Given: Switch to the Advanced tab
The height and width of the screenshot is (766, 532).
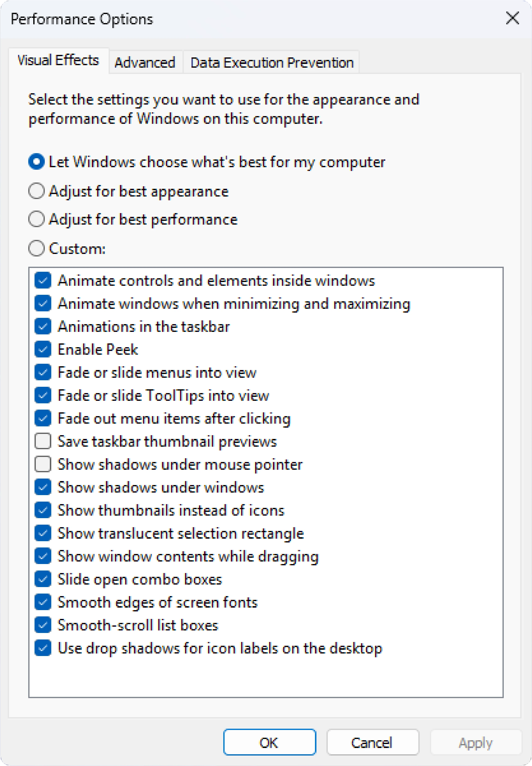Looking at the screenshot, I should point(145,62).
